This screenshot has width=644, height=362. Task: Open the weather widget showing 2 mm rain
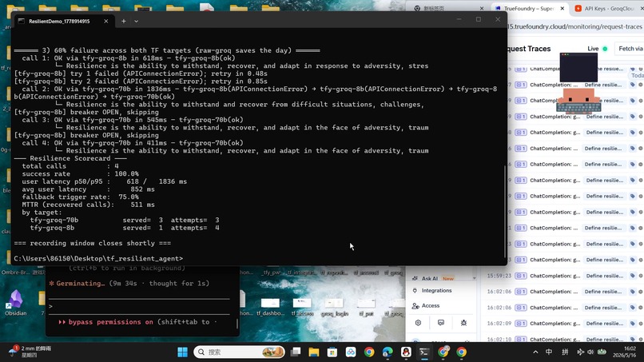[x=30, y=352]
